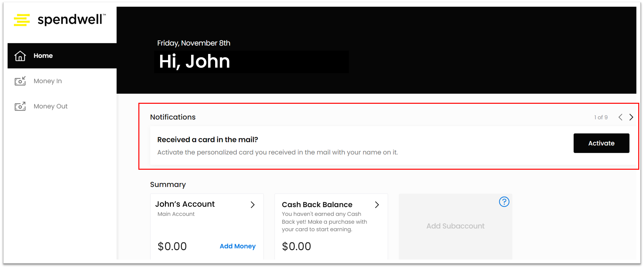Viewport: 644px width, 268px height.
Task: Click the John's Account title
Action: (x=185, y=204)
